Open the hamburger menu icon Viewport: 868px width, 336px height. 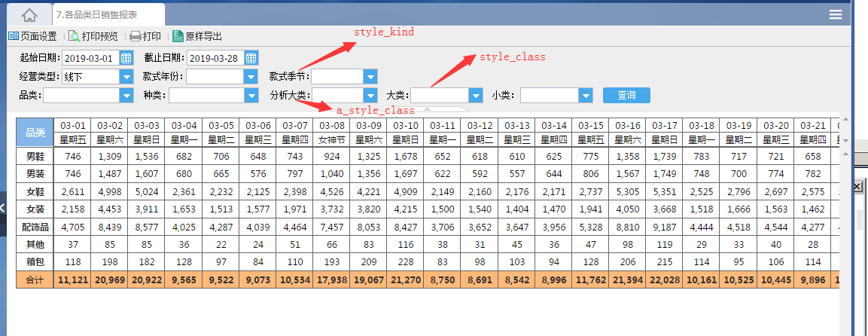click(x=836, y=15)
